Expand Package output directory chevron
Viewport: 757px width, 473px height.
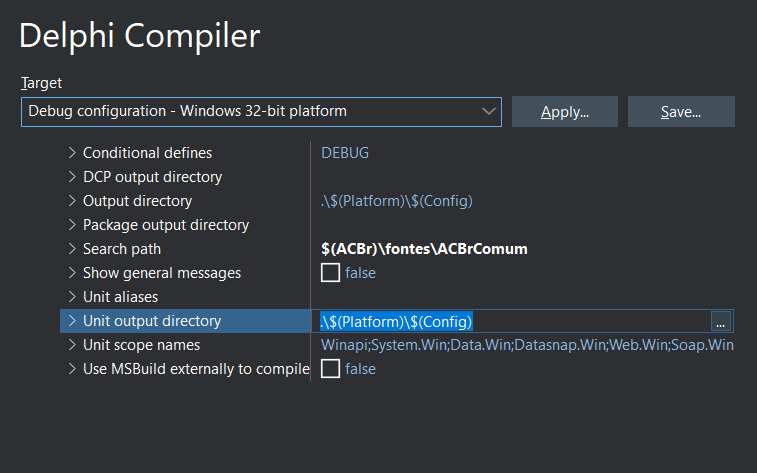click(72, 225)
